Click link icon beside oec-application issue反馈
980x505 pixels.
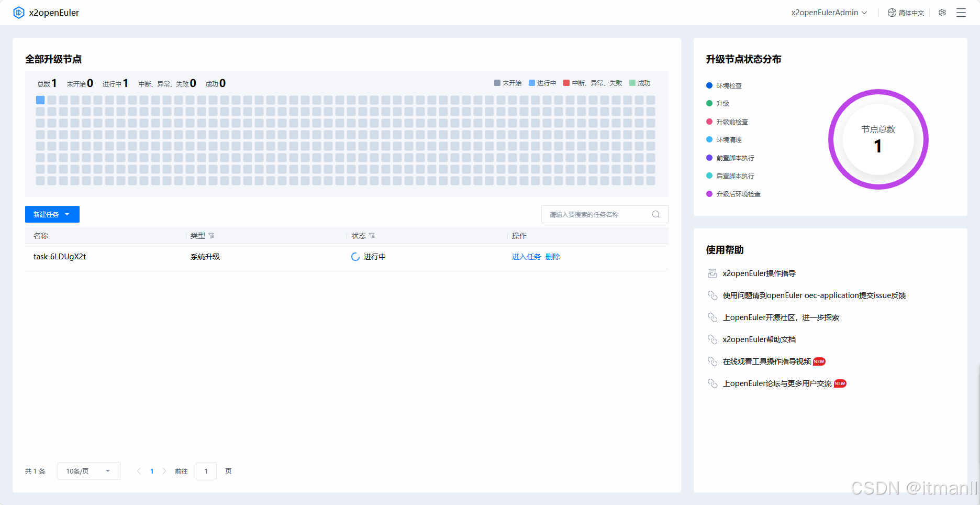click(x=712, y=295)
